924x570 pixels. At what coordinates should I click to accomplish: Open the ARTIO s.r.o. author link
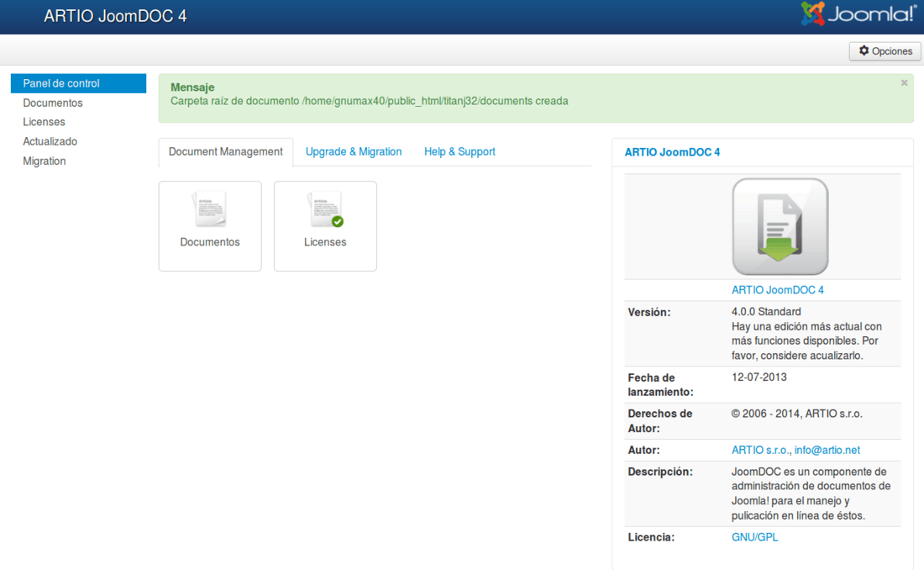[x=760, y=451]
